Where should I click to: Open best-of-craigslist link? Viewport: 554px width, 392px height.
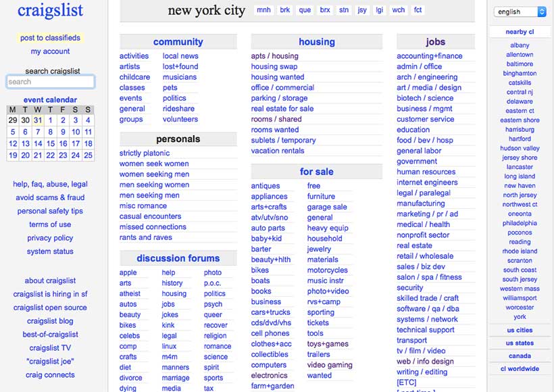50,335
